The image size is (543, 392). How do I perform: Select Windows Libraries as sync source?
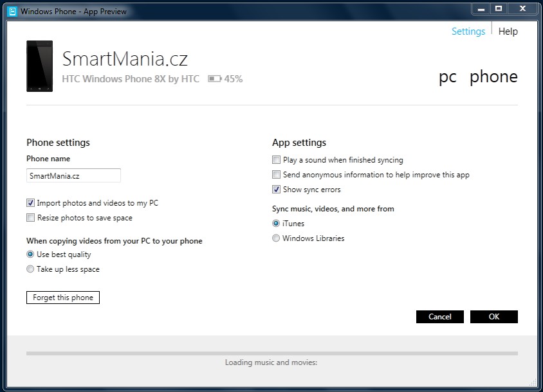coord(275,238)
